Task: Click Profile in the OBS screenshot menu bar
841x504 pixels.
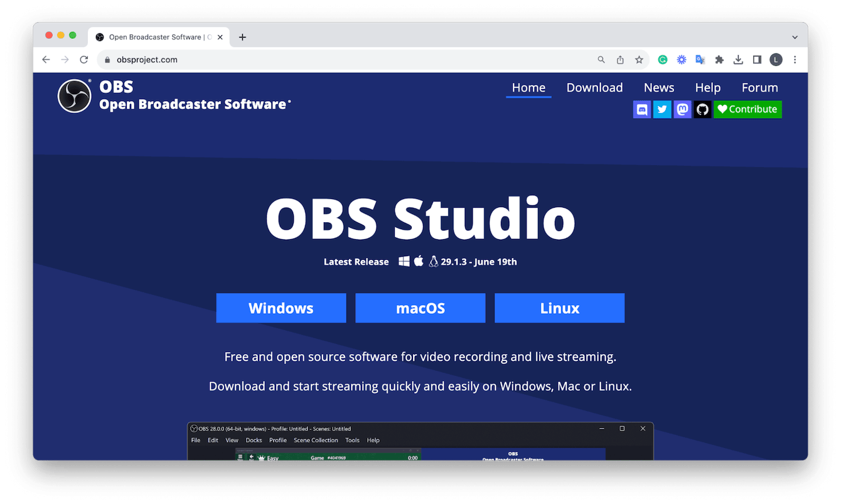Action: point(278,440)
